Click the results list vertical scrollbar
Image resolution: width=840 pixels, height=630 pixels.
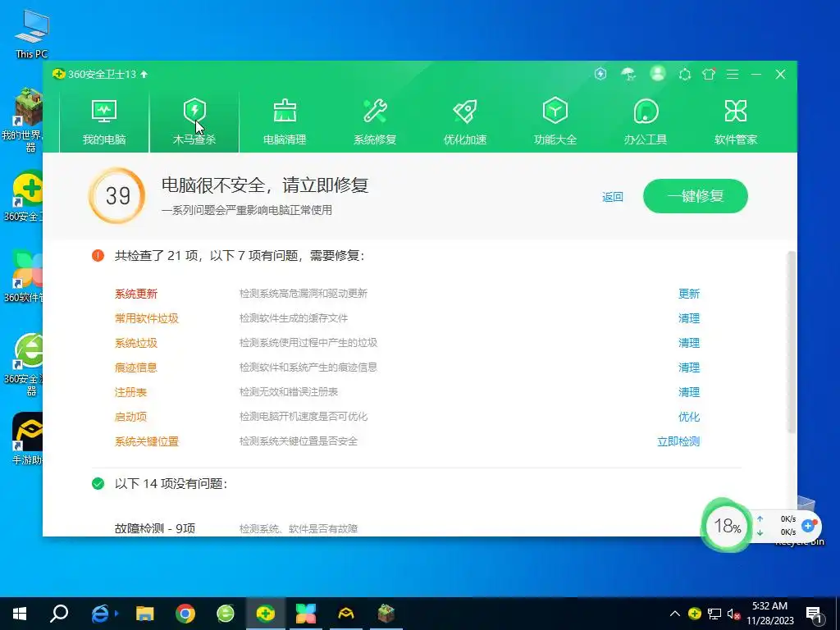792,342
